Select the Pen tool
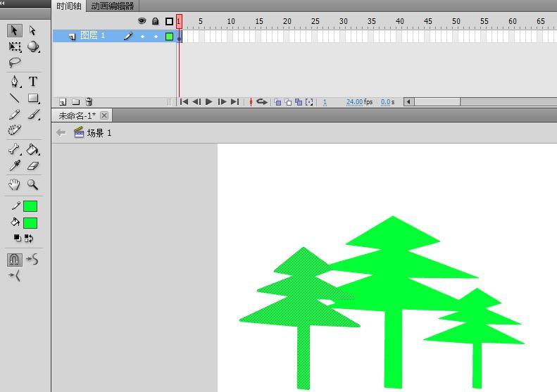This screenshot has height=392, width=557. [15, 82]
